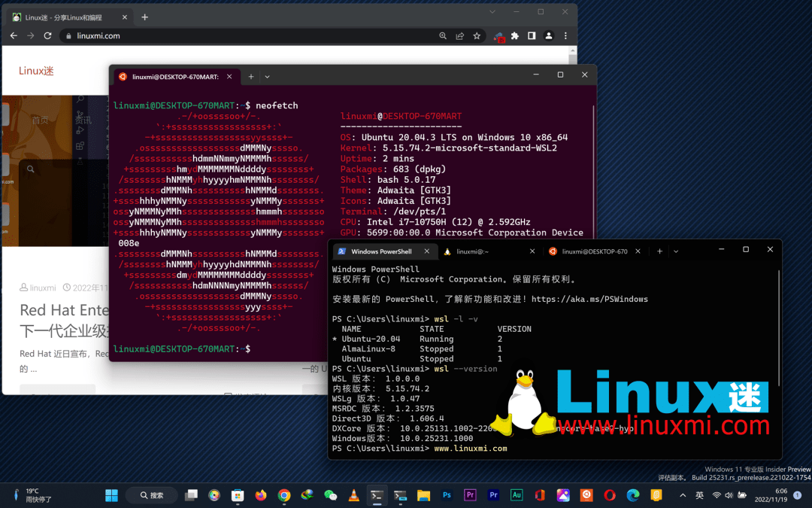
Task: Close the linuxmi@:~ tab
Action: (532, 251)
